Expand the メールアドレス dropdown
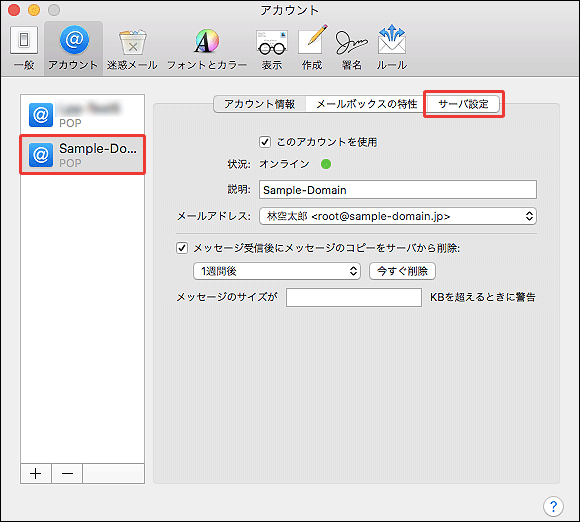 (x=398, y=216)
